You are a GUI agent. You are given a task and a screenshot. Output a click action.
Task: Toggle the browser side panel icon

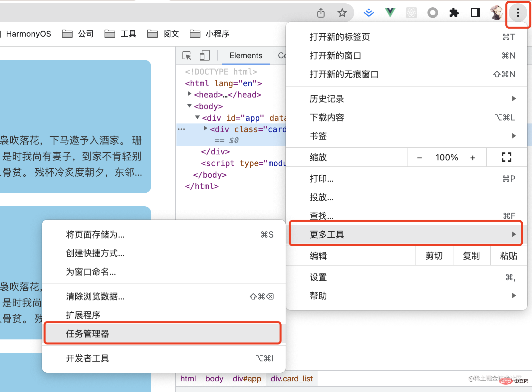[475, 13]
